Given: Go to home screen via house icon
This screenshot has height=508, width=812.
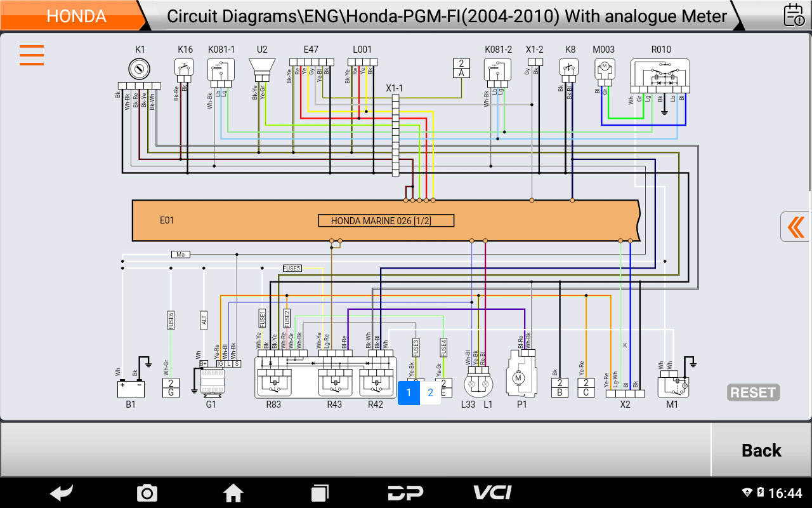Looking at the screenshot, I should tap(233, 492).
